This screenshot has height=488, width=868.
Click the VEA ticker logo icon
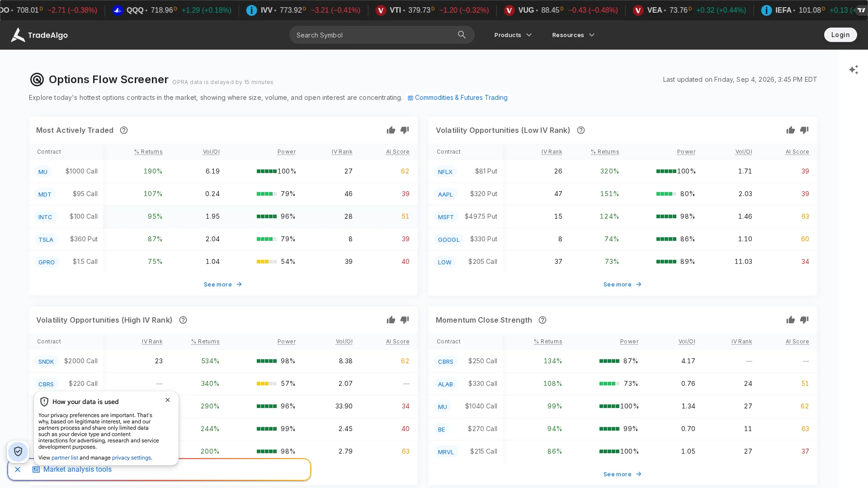[x=638, y=10]
